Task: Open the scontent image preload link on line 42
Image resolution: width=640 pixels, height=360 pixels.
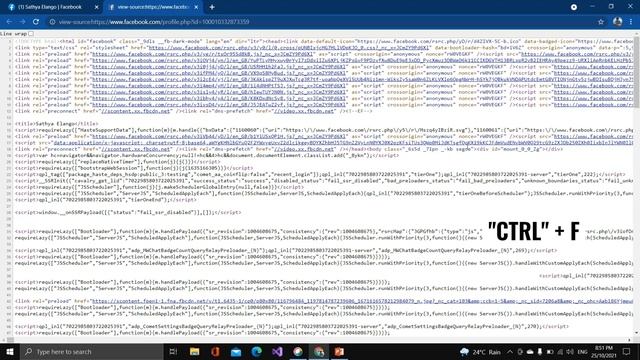Action: click(362, 301)
